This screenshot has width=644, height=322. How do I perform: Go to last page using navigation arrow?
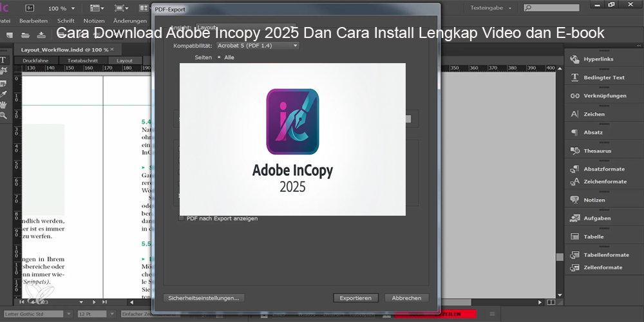(104, 302)
